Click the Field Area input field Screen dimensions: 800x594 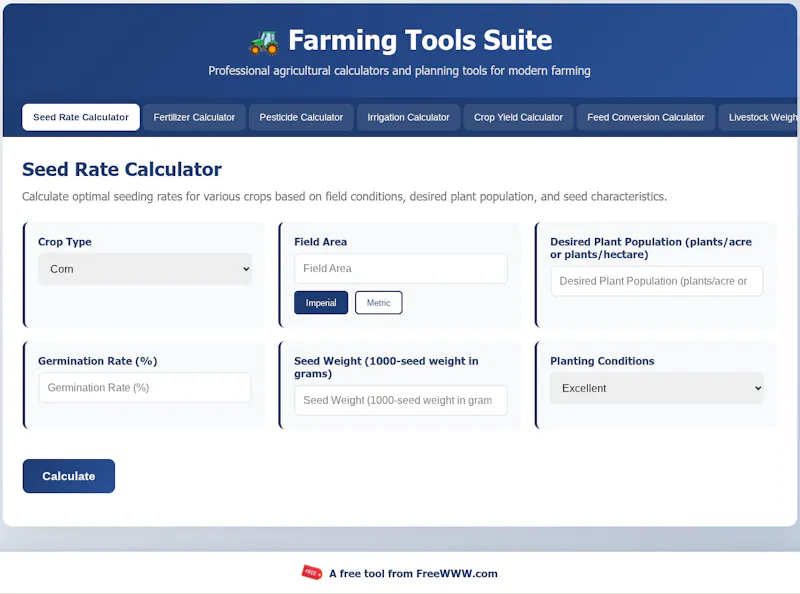click(x=401, y=268)
